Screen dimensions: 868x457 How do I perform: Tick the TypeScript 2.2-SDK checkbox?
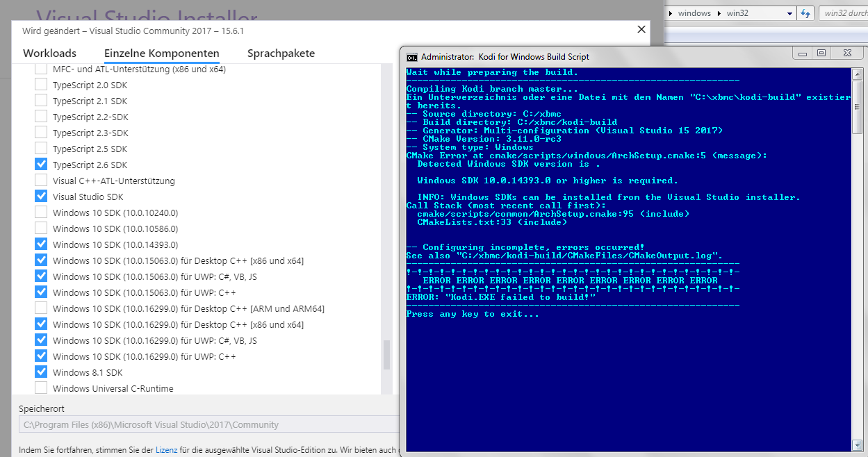pos(41,117)
